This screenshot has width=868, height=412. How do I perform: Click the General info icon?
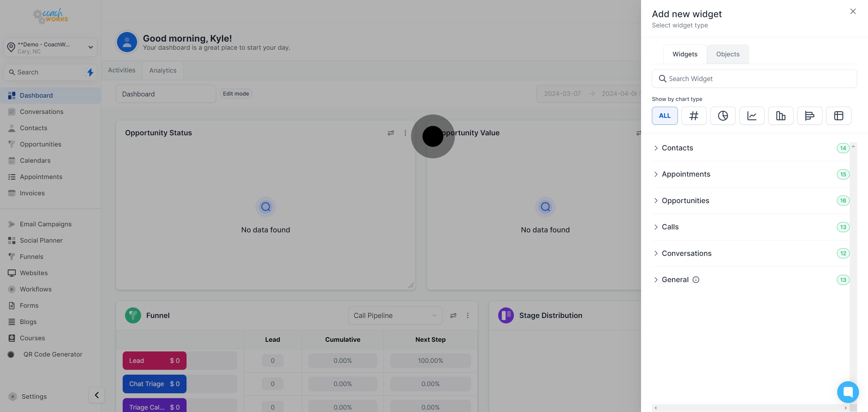coord(696,280)
